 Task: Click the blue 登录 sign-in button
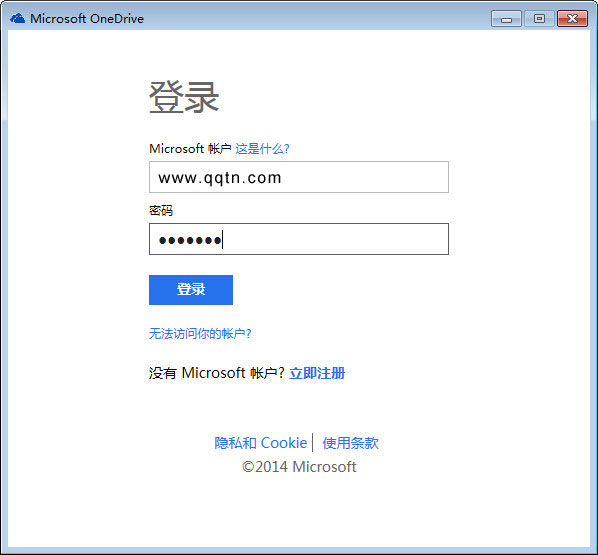click(x=191, y=290)
